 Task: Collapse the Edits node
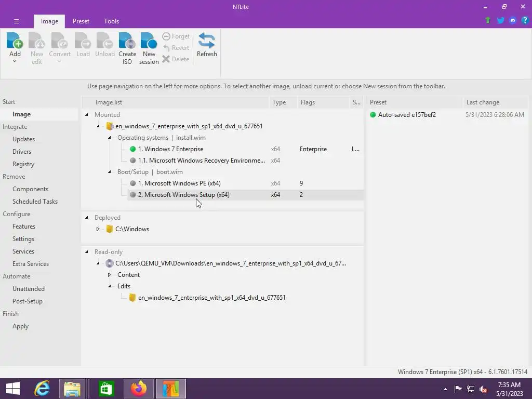coord(109,286)
